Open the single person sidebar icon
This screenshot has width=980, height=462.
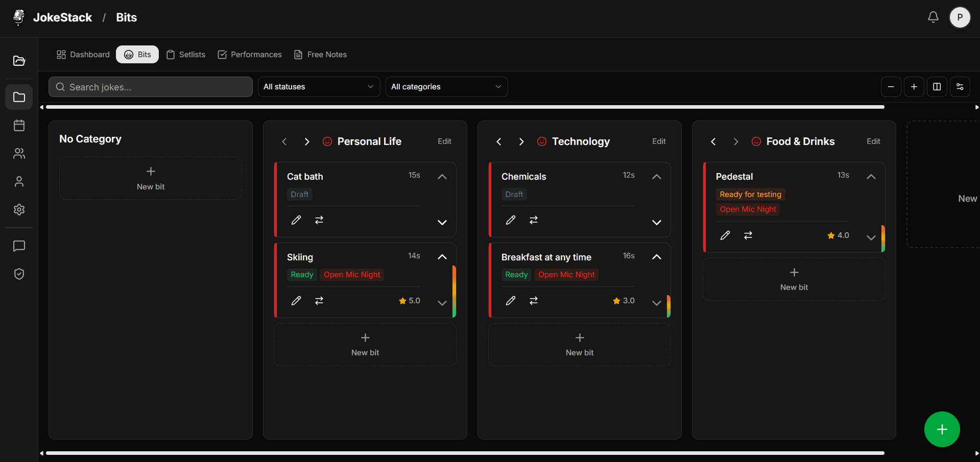coord(19,181)
